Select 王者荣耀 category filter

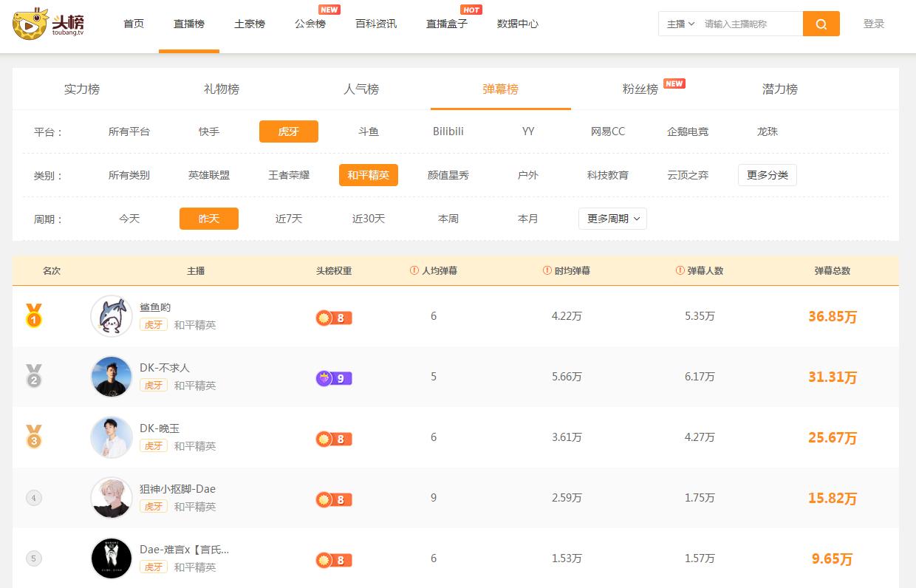click(x=289, y=175)
